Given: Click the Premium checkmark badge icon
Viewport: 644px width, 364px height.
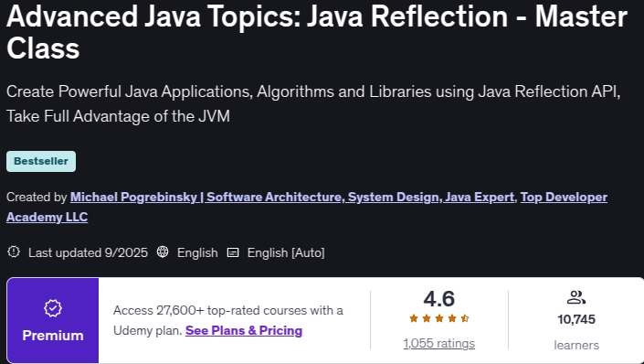Looking at the screenshot, I should tap(53, 308).
